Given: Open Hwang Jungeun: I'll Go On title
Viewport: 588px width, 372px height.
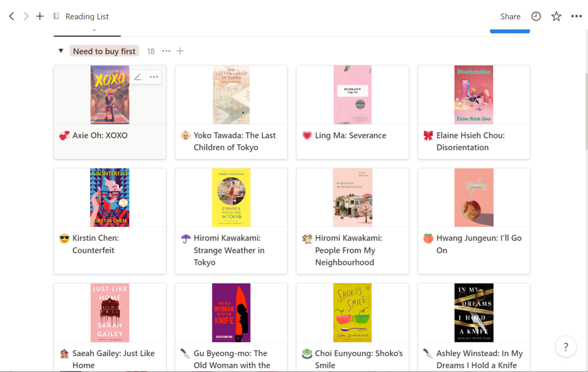Looking at the screenshot, I should (x=479, y=244).
